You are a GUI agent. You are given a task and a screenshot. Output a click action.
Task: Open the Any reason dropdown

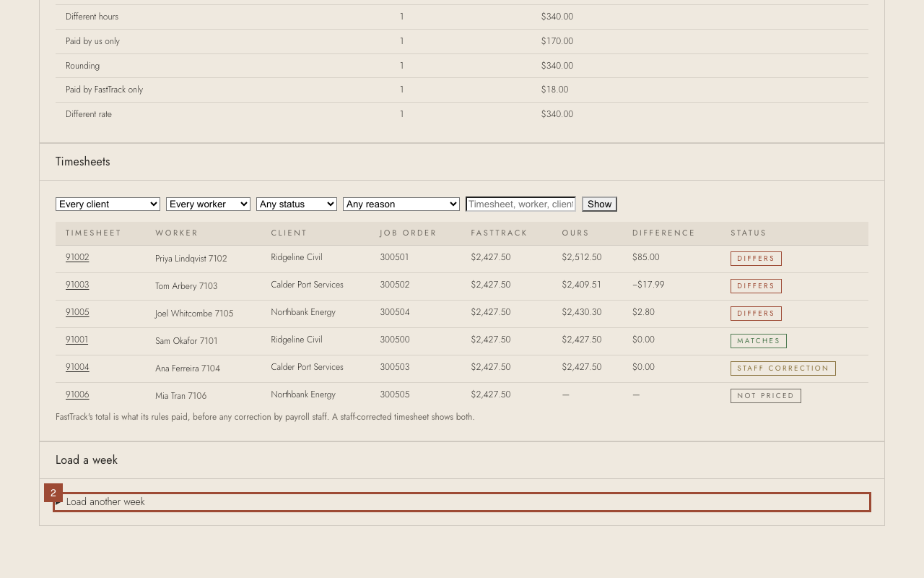coord(401,204)
